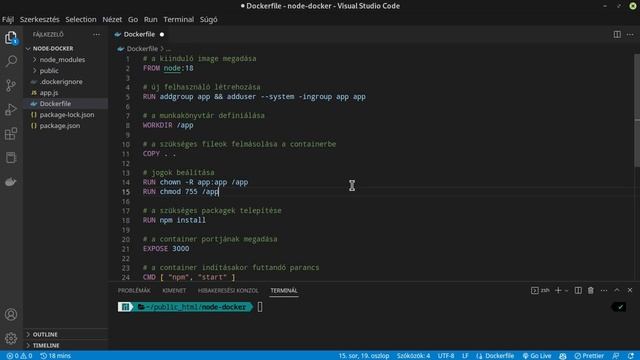
Task: Split the terminal panel
Action: click(578, 290)
